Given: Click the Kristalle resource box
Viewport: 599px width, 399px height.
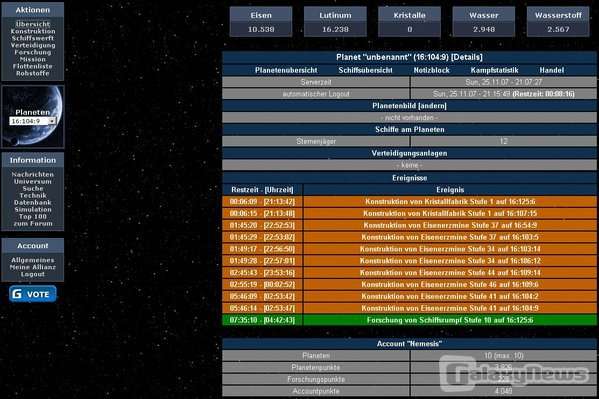Looking at the screenshot, I should coord(410,22).
